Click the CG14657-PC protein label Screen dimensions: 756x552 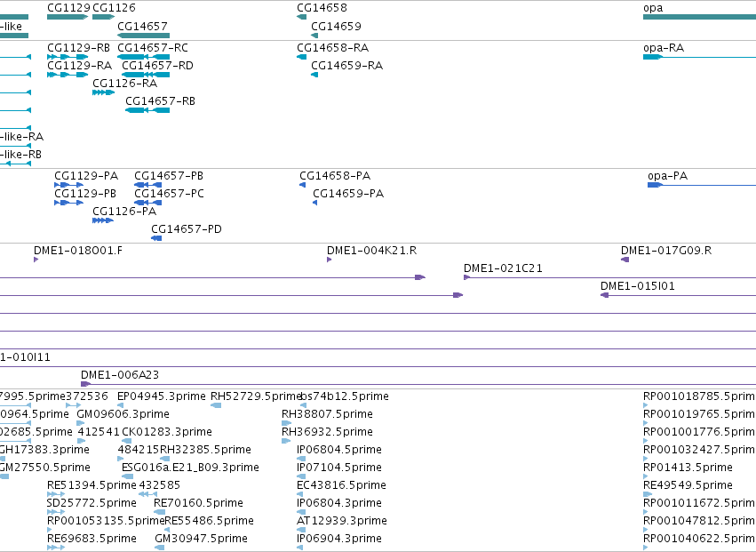(169, 194)
